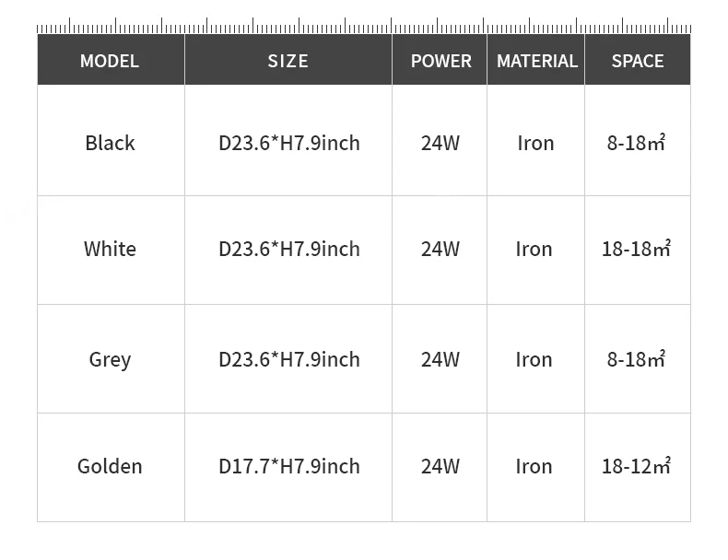The image size is (728, 560).
Task: Click the SPACE column header
Action: click(x=638, y=60)
